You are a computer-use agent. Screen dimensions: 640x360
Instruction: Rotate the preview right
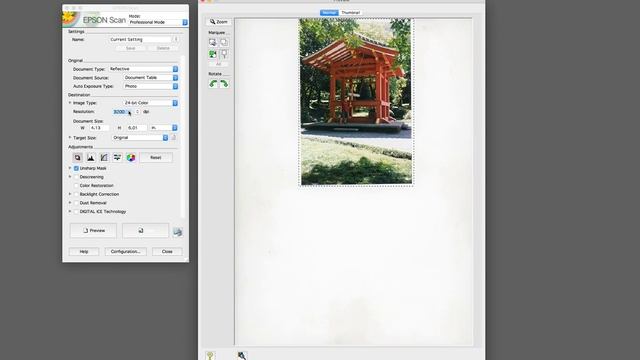(224, 84)
